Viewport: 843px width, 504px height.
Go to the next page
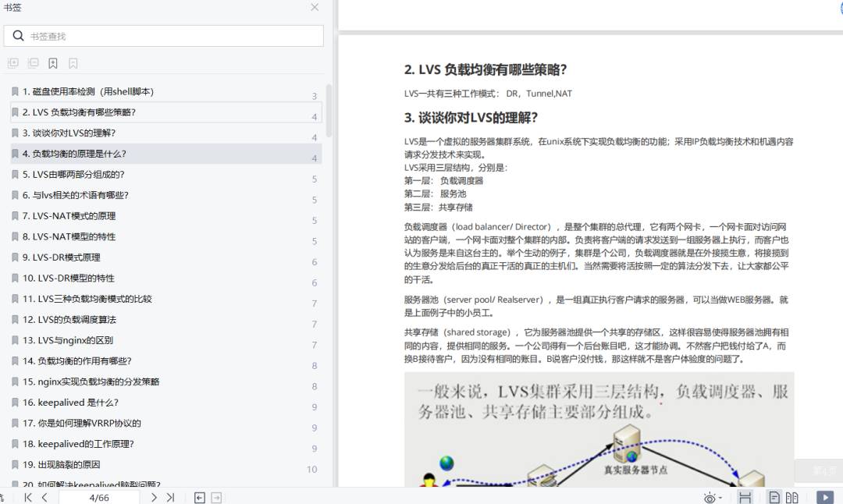pos(154,498)
